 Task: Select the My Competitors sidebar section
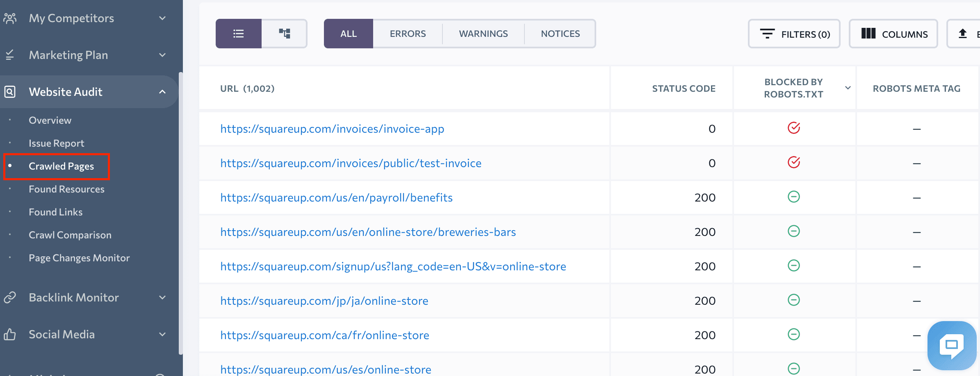[89, 18]
